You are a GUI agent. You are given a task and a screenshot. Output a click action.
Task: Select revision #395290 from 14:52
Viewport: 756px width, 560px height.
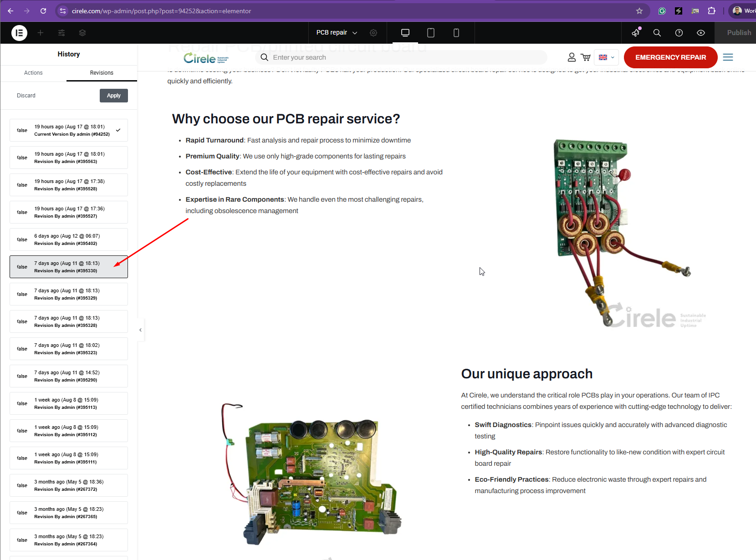[69, 376]
